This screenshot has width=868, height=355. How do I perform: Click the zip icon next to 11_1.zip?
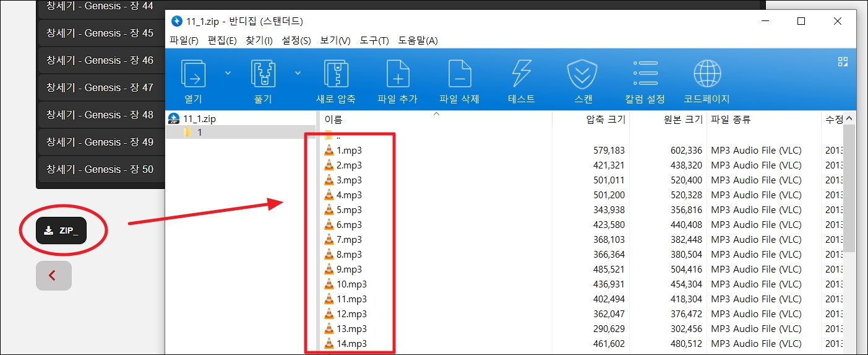tap(174, 119)
